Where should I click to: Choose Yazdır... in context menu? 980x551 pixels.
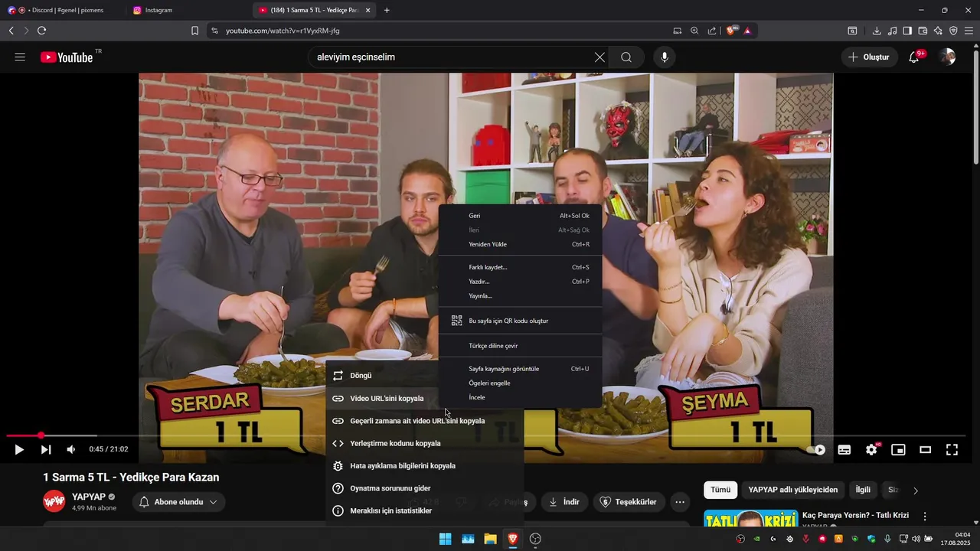tap(521, 282)
